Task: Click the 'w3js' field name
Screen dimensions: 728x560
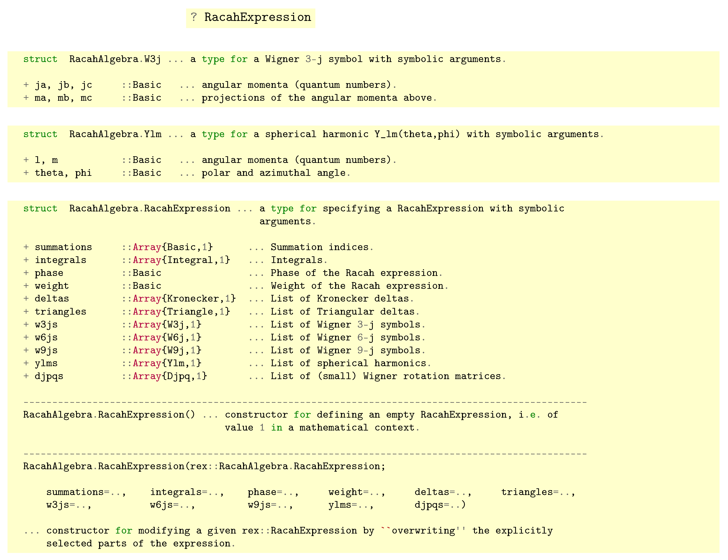Action: 46,325
